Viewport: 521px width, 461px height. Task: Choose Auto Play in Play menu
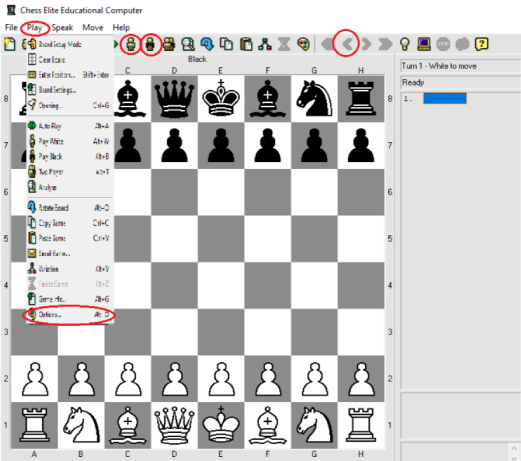[x=70, y=126]
